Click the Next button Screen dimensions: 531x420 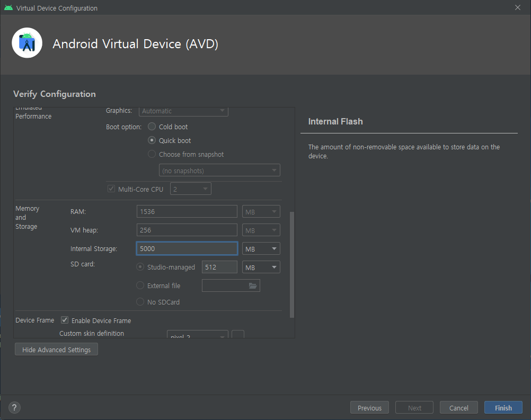[x=414, y=407]
